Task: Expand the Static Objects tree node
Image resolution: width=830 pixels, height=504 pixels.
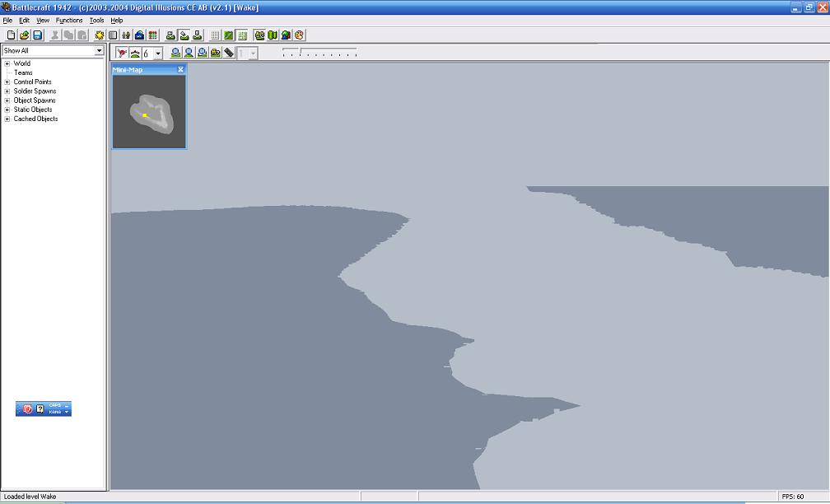Action: [x=7, y=110]
